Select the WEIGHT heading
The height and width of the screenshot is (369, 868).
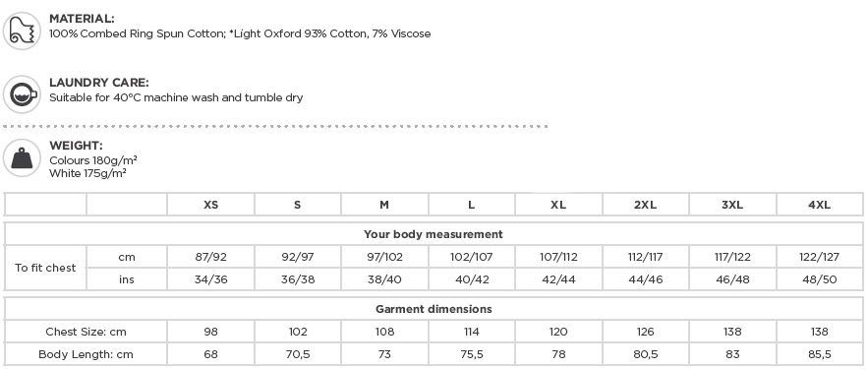pos(76,146)
